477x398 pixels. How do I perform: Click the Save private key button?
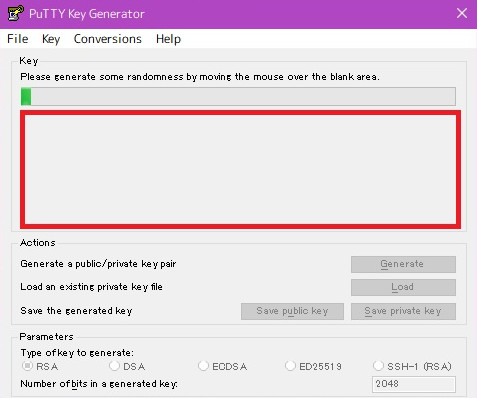pyautogui.click(x=403, y=311)
